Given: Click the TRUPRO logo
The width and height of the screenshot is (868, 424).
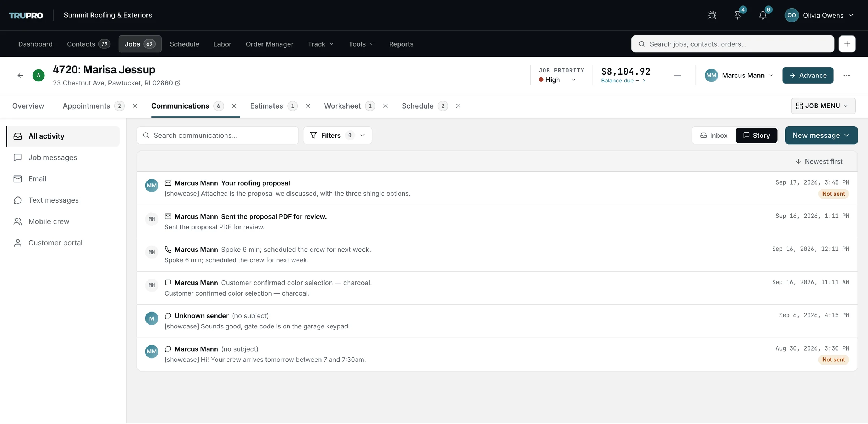Looking at the screenshot, I should [x=26, y=15].
